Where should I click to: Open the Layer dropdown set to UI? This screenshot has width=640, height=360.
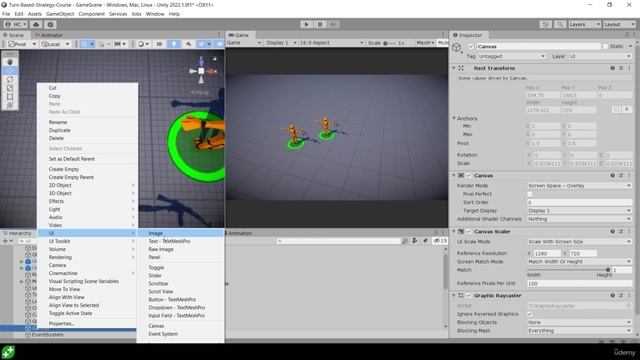point(600,56)
